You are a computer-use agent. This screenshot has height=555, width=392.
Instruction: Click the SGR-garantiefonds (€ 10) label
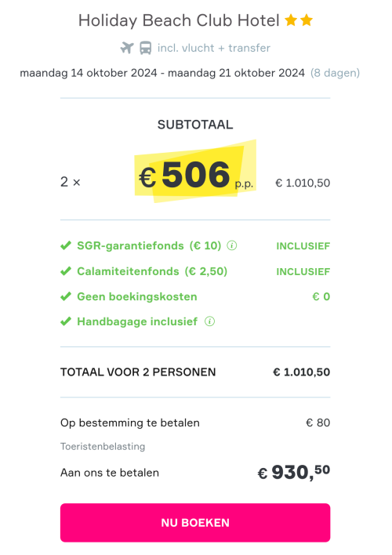pyautogui.click(x=149, y=245)
